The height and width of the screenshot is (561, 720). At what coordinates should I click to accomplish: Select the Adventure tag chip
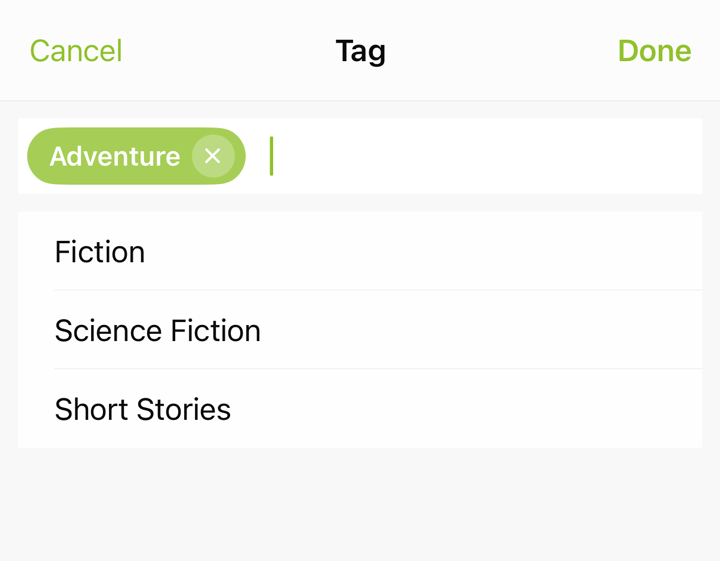click(136, 156)
